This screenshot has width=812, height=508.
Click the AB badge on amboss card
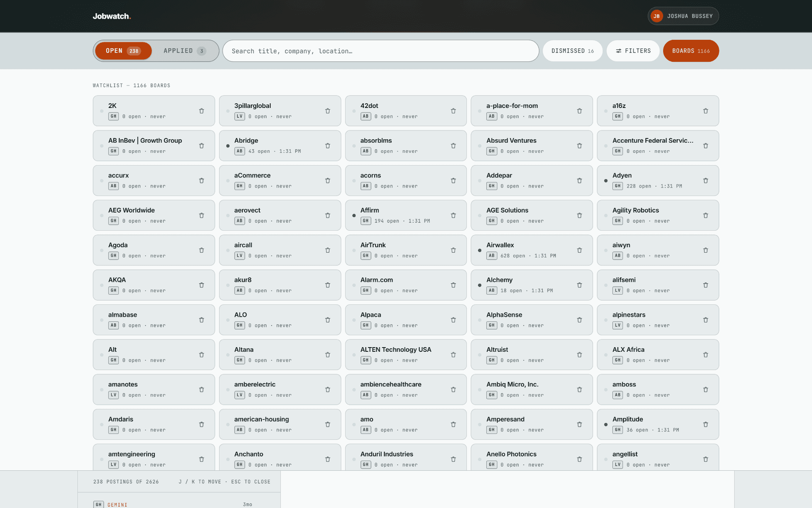(x=617, y=395)
